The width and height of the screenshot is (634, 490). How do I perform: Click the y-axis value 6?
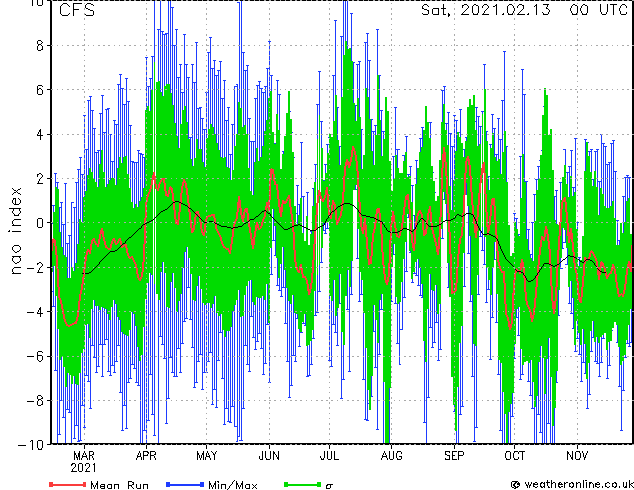point(40,90)
